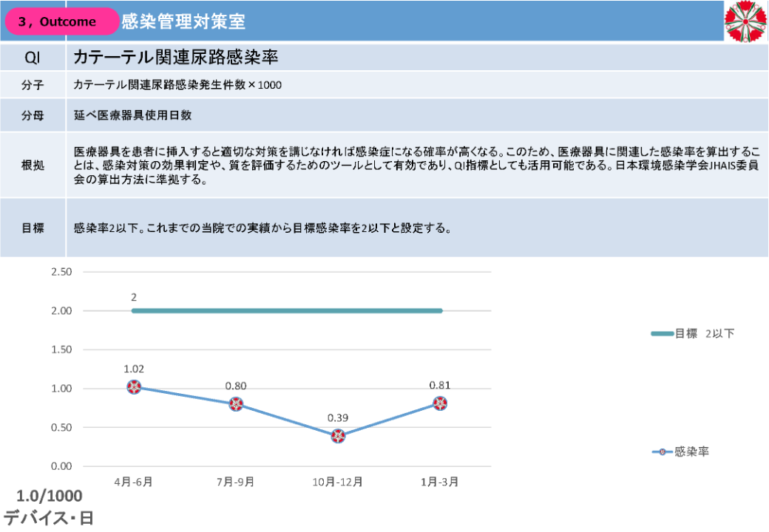Viewport: 769px width, 532px height.
Task: Select the teal target line at 2.00
Action: coord(287,311)
